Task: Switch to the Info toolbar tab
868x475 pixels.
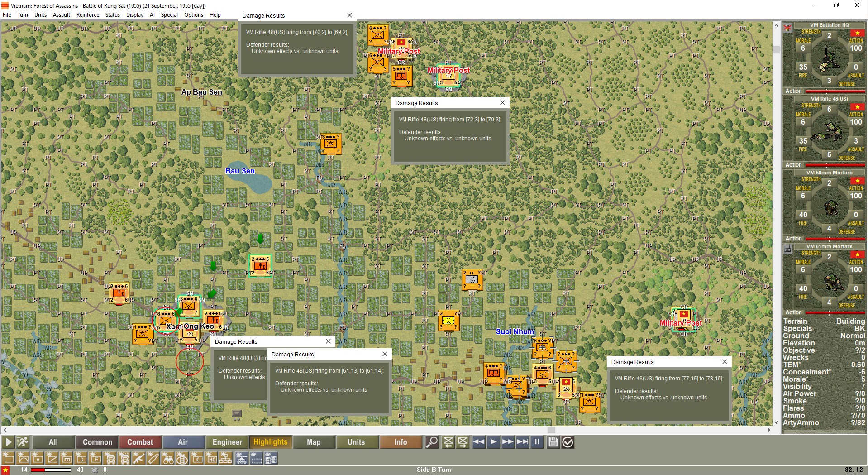Action: [401, 442]
